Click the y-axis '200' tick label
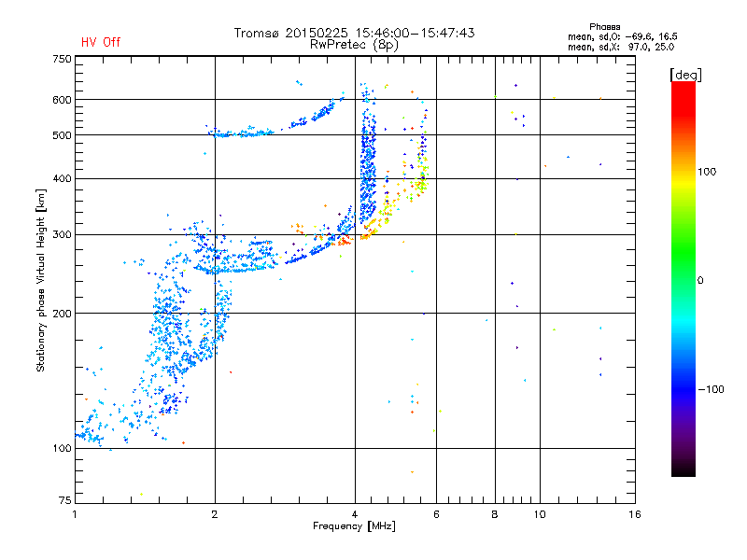The width and height of the screenshot is (747, 560). pos(62,314)
